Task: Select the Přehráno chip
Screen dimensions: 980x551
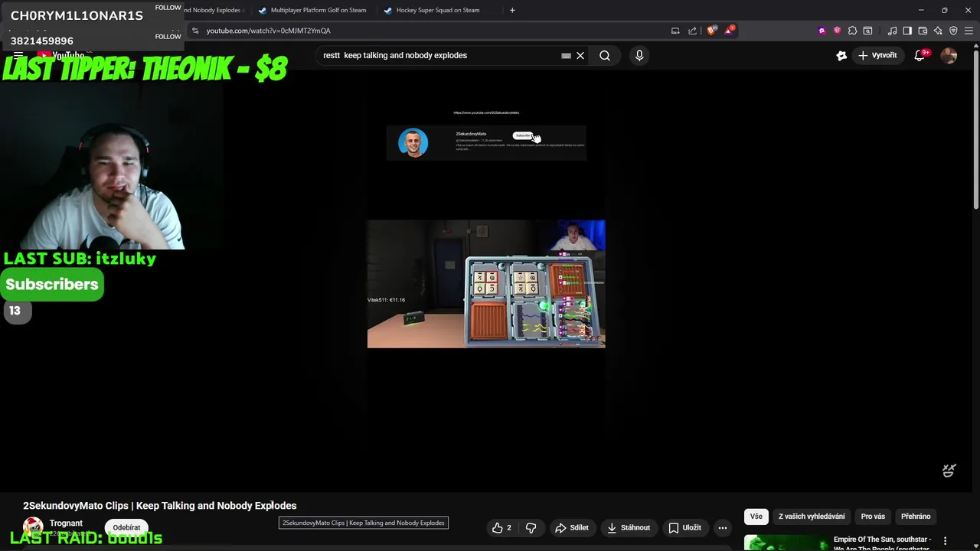Action: tap(916, 517)
